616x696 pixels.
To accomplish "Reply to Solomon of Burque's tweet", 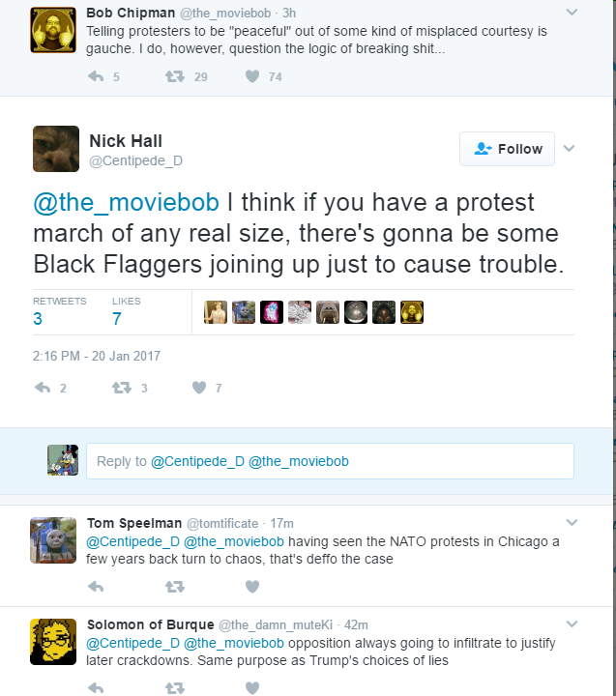I will 96,688.
